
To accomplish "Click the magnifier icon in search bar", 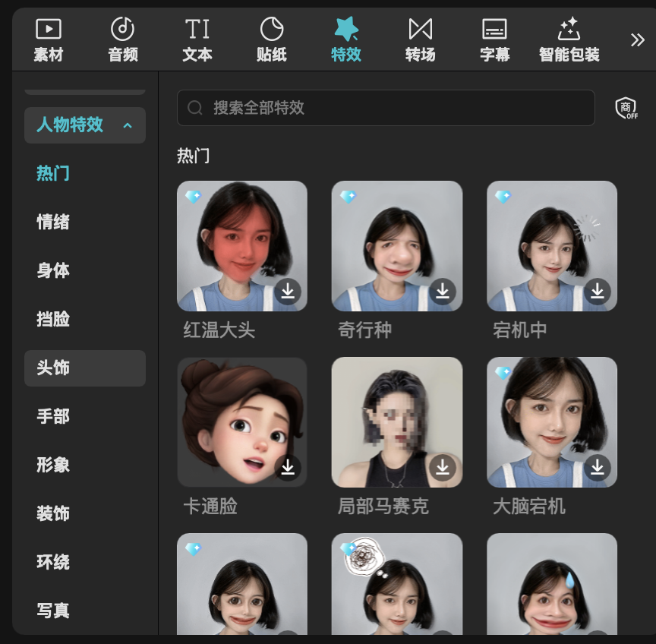I will pyautogui.click(x=195, y=108).
